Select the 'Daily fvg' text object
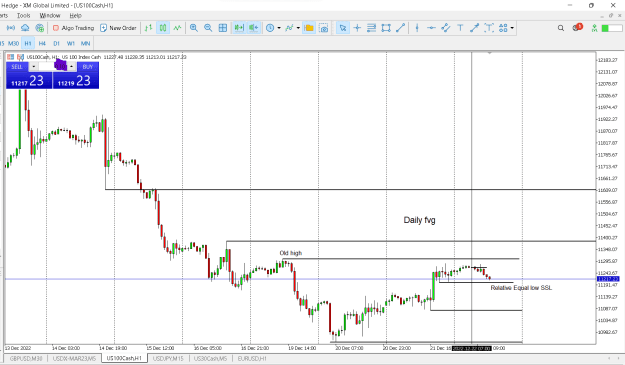625x365 pixels. click(x=419, y=220)
